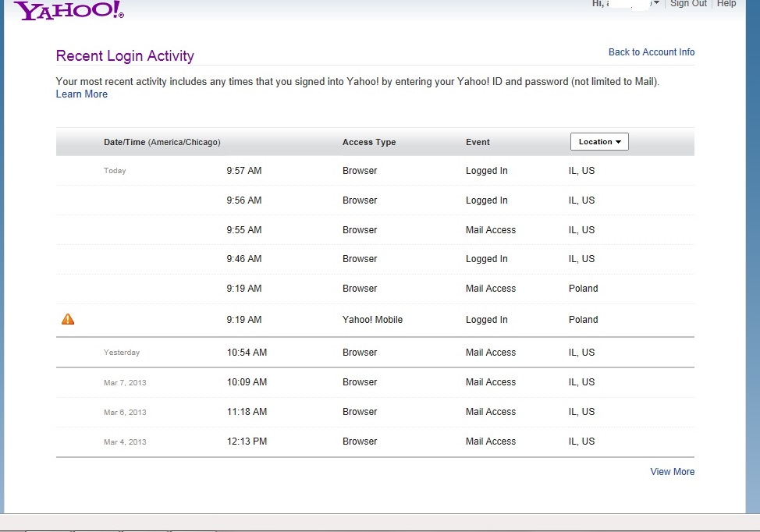Click Browser access type in 10:54 AM row
The height and width of the screenshot is (532, 760).
pyautogui.click(x=360, y=353)
